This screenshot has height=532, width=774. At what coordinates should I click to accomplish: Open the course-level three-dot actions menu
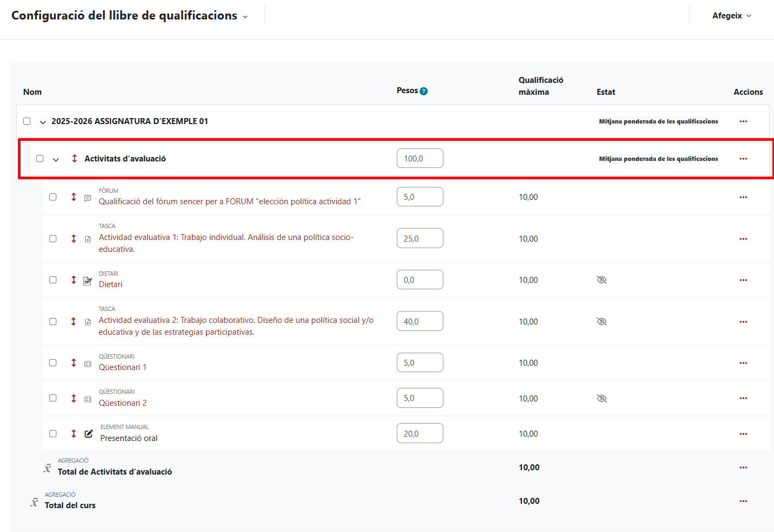pos(743,121)
